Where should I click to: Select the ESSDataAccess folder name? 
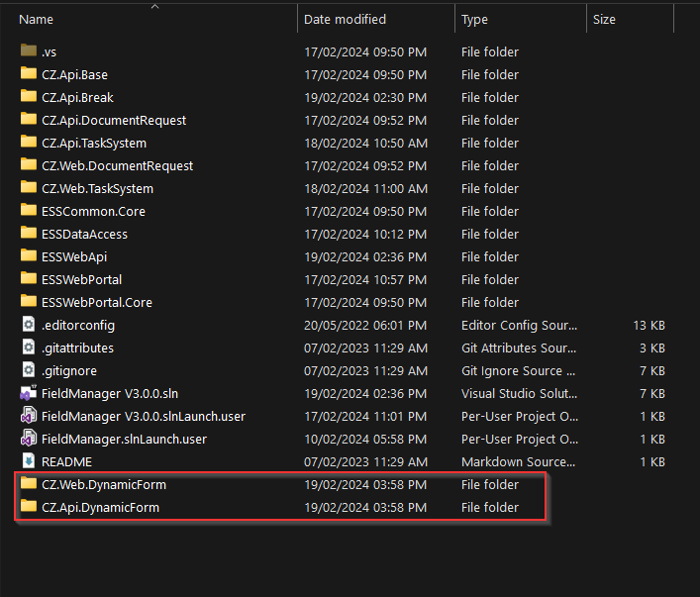tap(84, 234)
